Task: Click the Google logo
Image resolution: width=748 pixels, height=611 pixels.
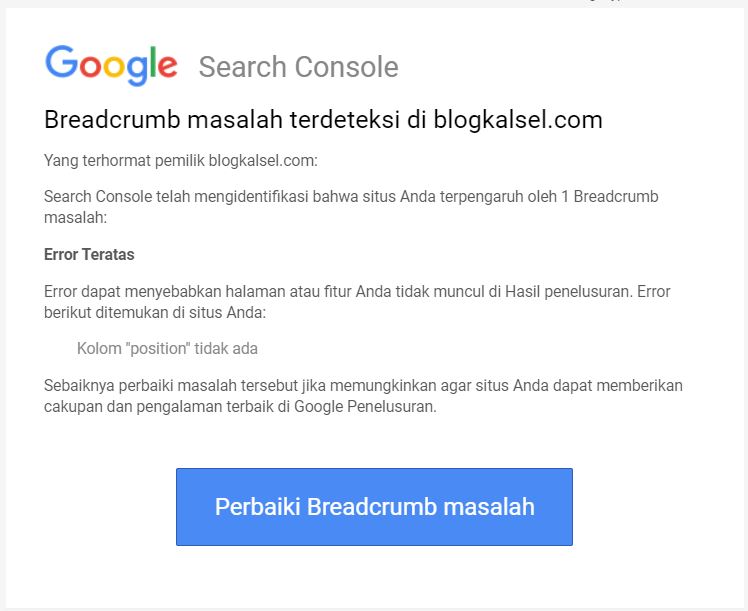Action: (x=111, y=65)
